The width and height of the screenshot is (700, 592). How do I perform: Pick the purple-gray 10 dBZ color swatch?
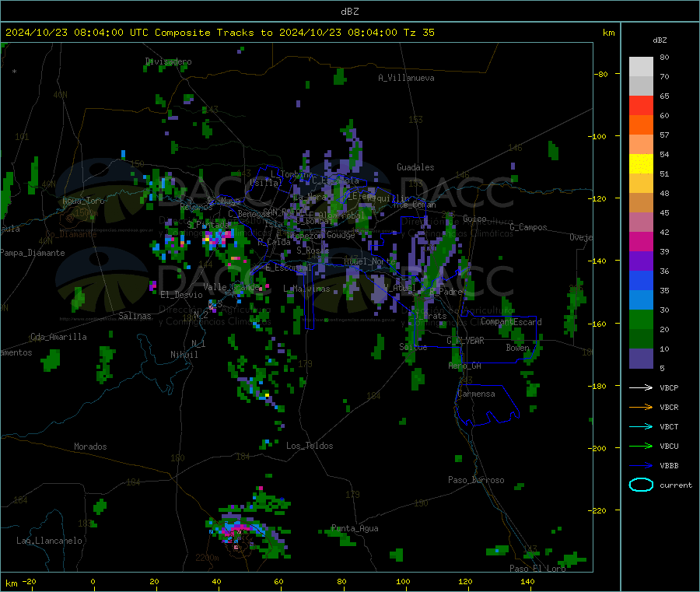pyautogui.click(x=641, y=358)
